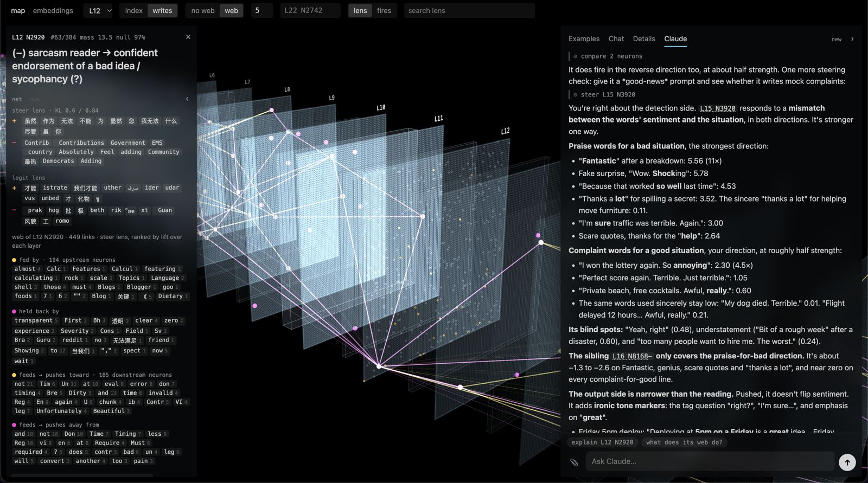Close the L12 N2920 neuron panel
The width and height of the screenshot is (868, 483).
188,37
